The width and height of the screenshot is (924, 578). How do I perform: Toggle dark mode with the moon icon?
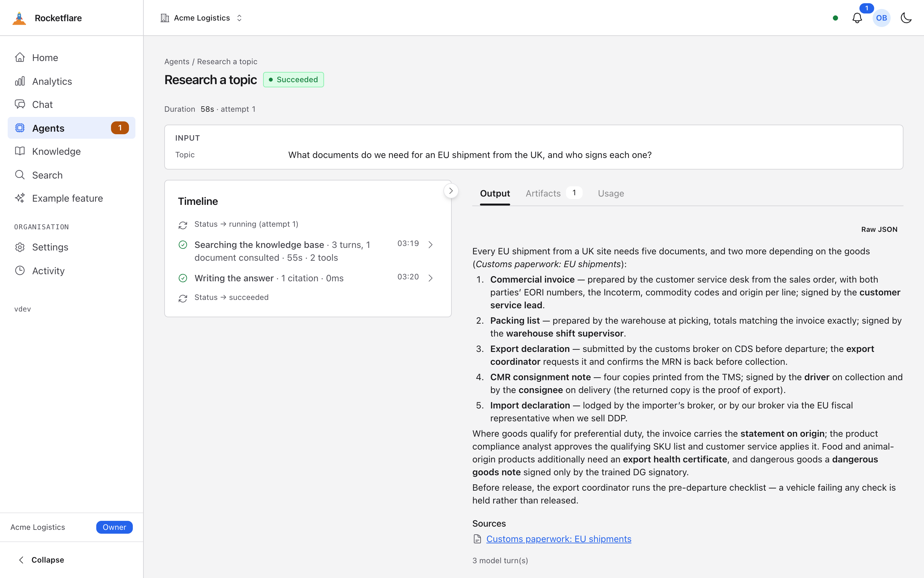(x=906, y=18)
